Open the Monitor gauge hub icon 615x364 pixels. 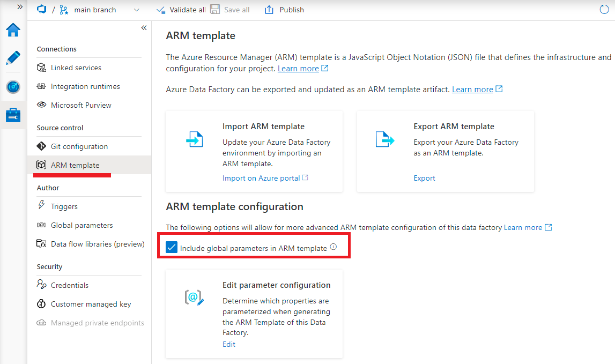(12, 87)
